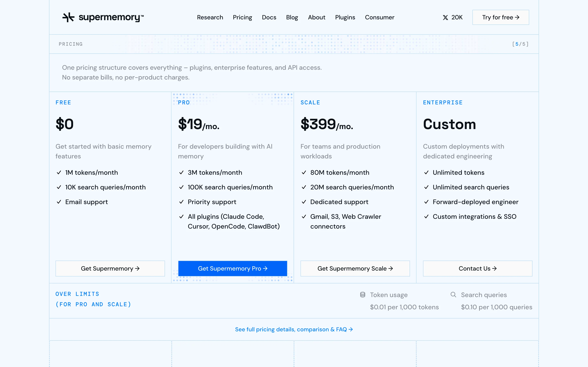Screen dimensions: 588x367
Task: Click checkmark beside Unlimited tokens
Action: tap(426, 172)
